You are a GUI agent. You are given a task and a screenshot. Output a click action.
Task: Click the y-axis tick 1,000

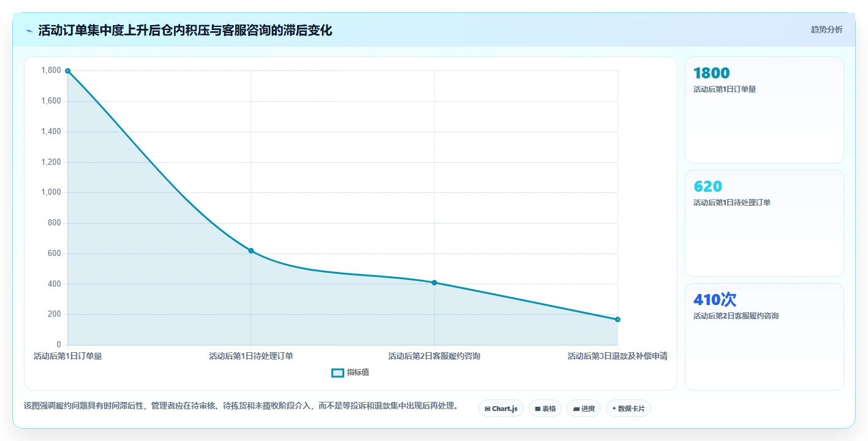(51, 192)
